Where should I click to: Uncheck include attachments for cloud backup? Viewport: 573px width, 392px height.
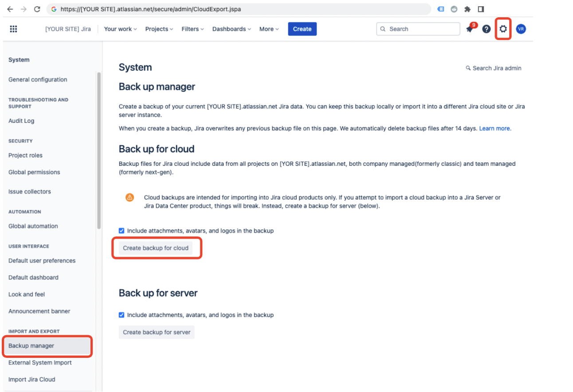point(122,231)
